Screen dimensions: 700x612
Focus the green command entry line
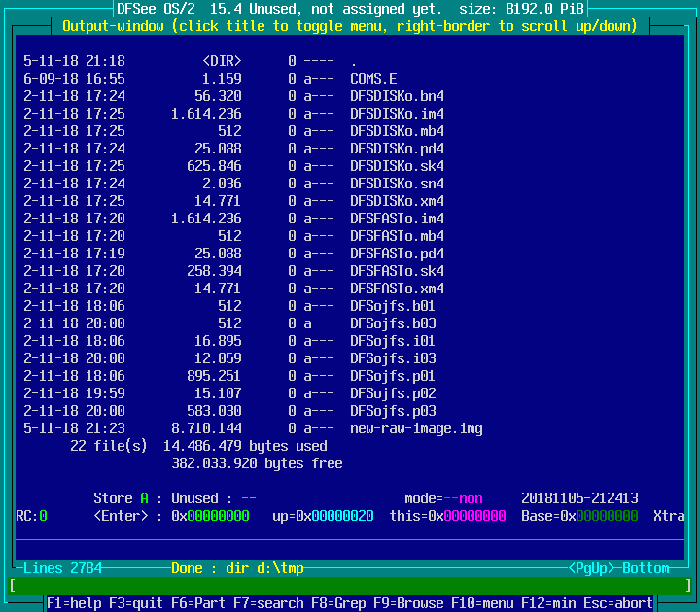coord(350,586)
